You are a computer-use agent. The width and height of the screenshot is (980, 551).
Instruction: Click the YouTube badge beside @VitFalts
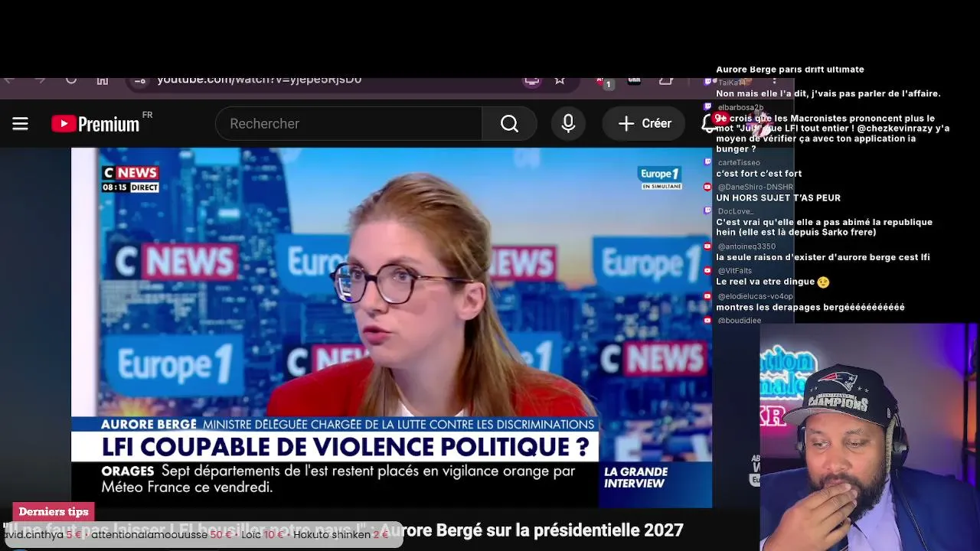[x=707, y=271]
